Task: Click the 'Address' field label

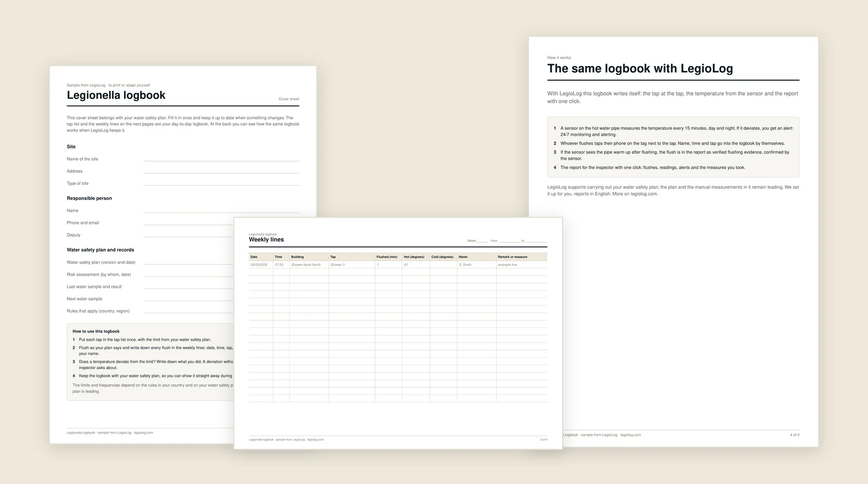Action: click(x=75, y=171)
